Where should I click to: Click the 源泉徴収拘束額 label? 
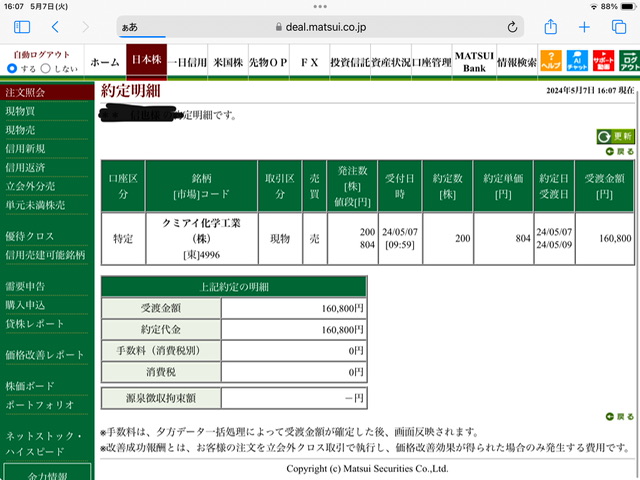pyautogui.click(x=161, y=398)
